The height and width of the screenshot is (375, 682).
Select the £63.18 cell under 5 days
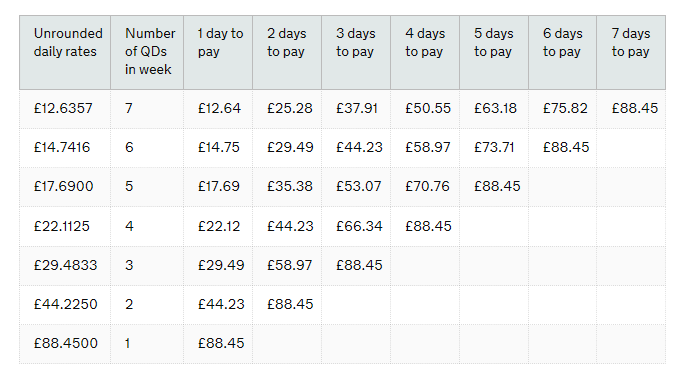(x=494, y=109)
